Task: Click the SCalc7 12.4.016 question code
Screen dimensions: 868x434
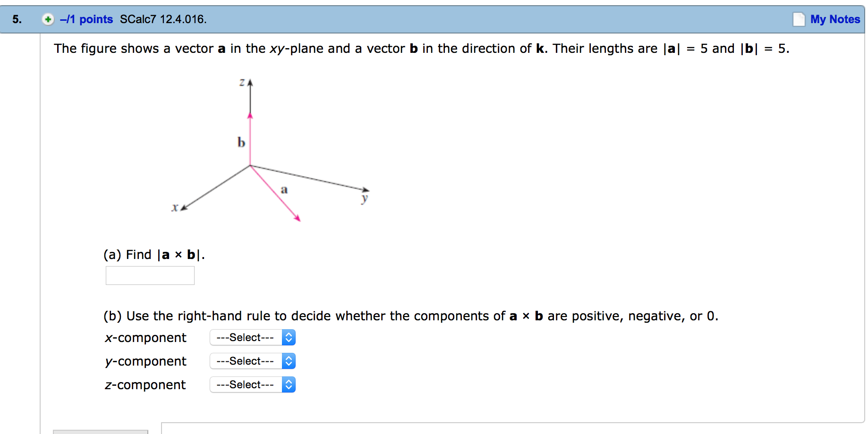Action: 163,19
